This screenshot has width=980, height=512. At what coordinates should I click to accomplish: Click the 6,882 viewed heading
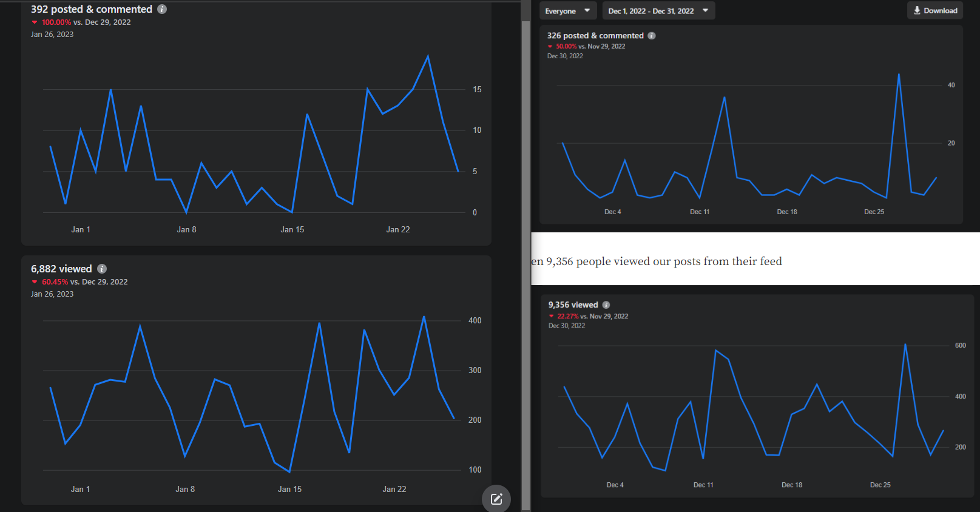pyautogui.click(x=61, y=269)
